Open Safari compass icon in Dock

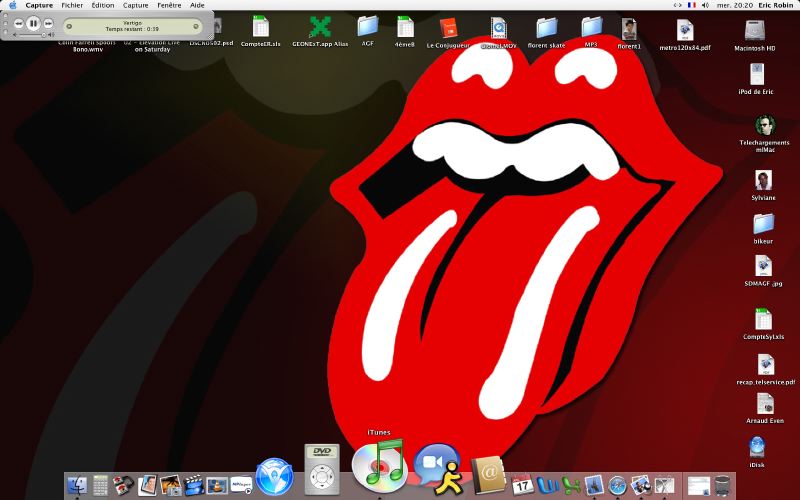(617, 485)
